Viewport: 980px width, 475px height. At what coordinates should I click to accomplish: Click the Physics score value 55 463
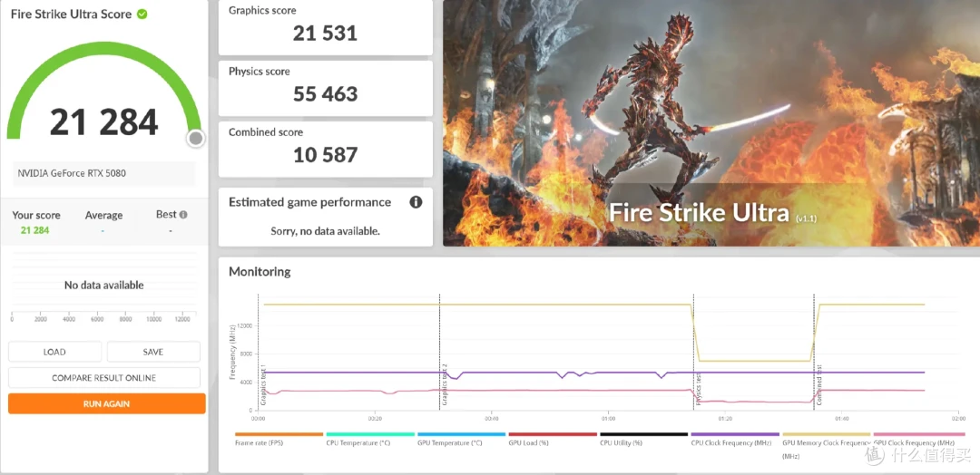click(325, 93)
